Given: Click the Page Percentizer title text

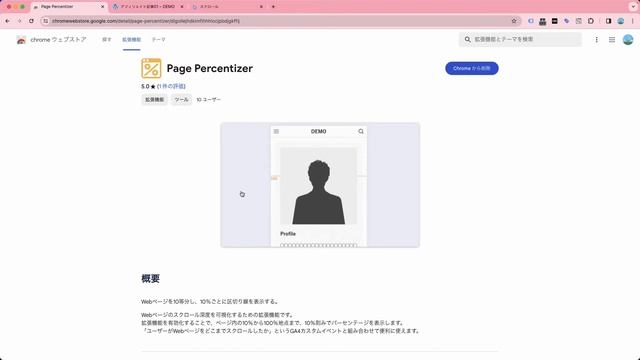Looking at the screenshot, I should coord(209,69).
